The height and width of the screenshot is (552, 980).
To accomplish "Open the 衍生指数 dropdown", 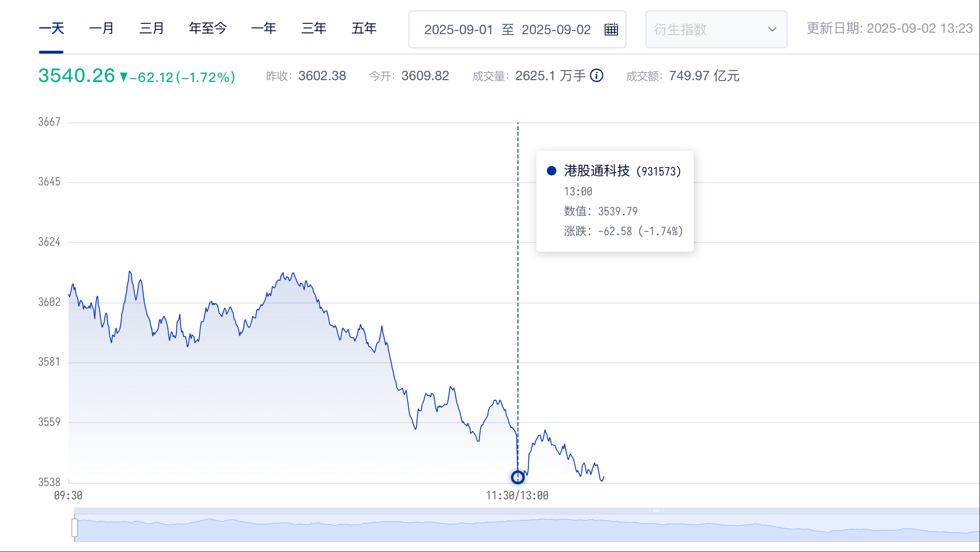I will [x=716, y=29].
